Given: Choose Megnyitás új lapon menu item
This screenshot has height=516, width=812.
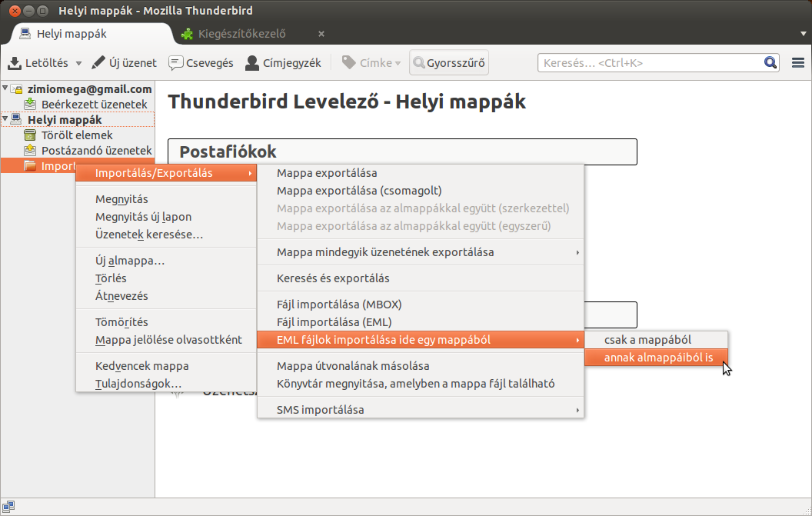Looking at the screenshot, I should pos(166,217).
